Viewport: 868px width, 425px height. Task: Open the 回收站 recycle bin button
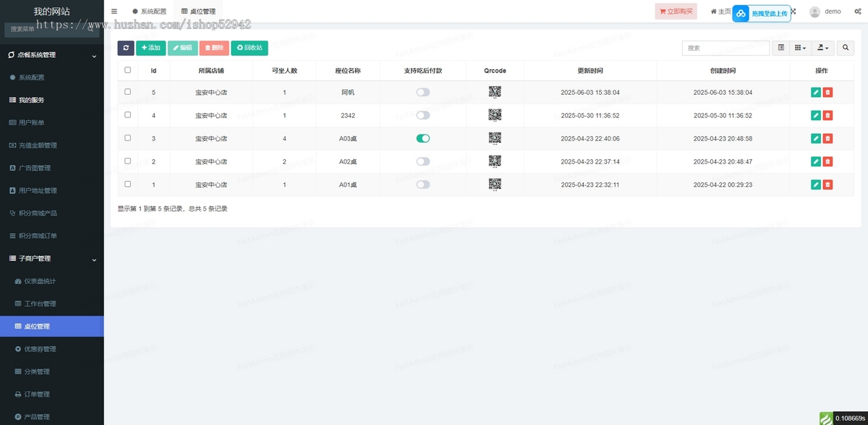(x=250, y=48)
